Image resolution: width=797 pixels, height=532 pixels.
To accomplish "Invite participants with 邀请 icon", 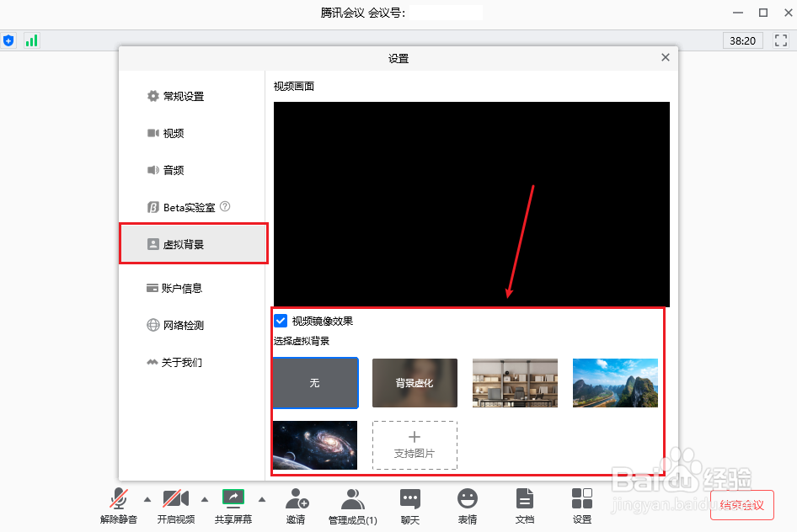I will tap(297, 498).
